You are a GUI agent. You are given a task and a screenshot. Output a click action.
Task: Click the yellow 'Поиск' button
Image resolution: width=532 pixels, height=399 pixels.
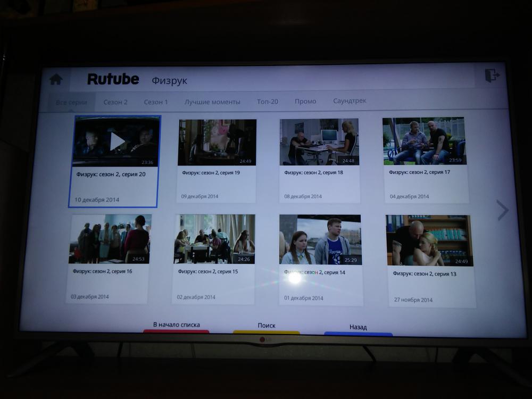pyautogui.click(x=267, y=328)
